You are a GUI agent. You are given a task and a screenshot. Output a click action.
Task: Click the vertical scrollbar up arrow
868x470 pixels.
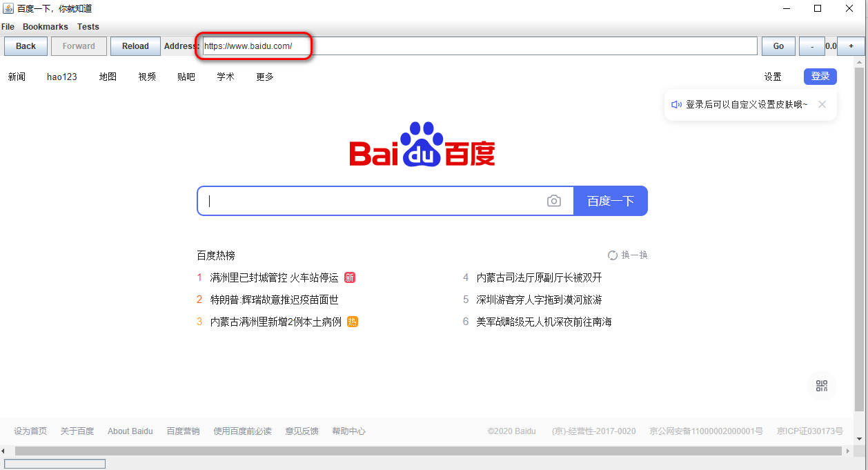coord(859,62)
